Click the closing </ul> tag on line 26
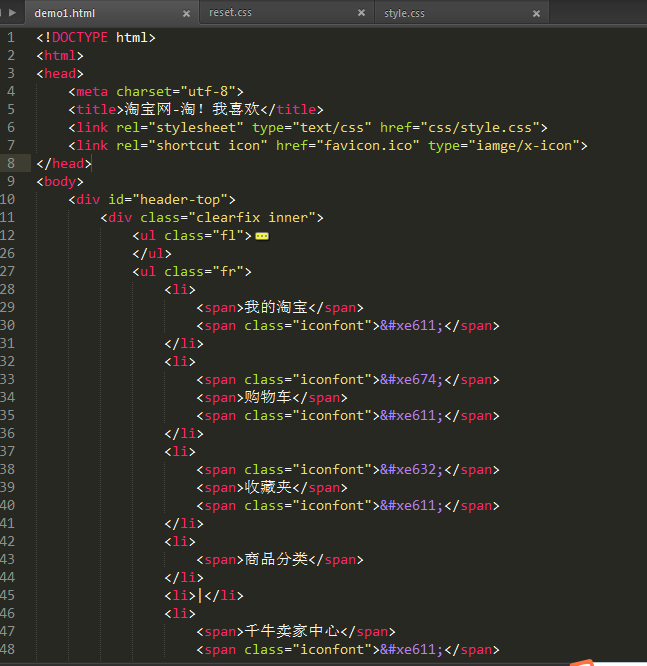Image resolution: width=647 pixels, height=666 pixels. [x=152, y=254]
